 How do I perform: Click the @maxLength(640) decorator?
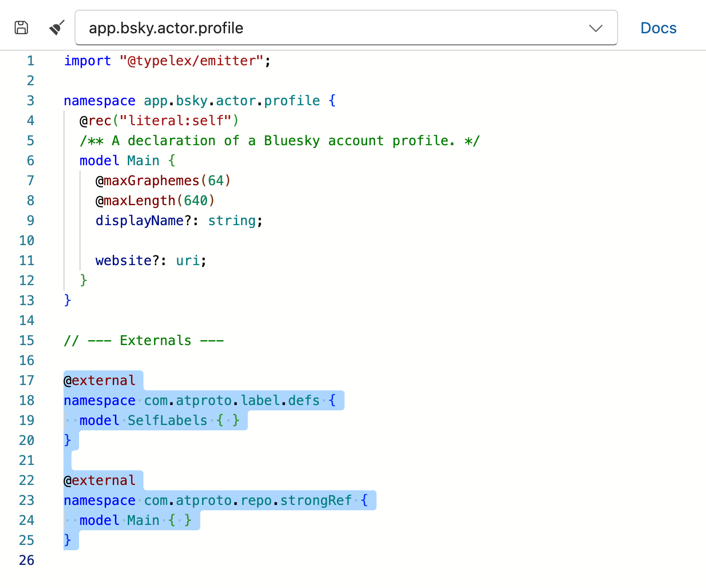(155, 201)
